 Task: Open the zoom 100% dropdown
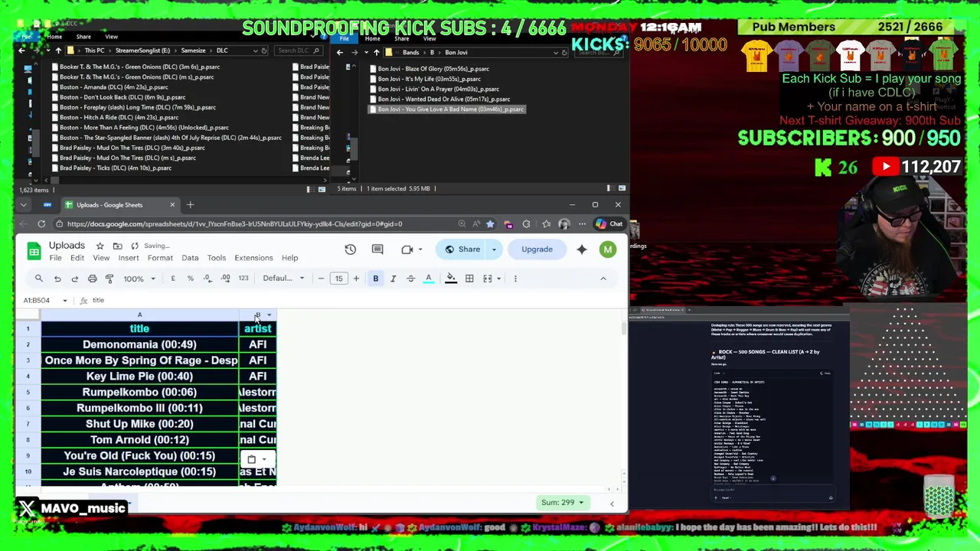[x=139, y=279]
